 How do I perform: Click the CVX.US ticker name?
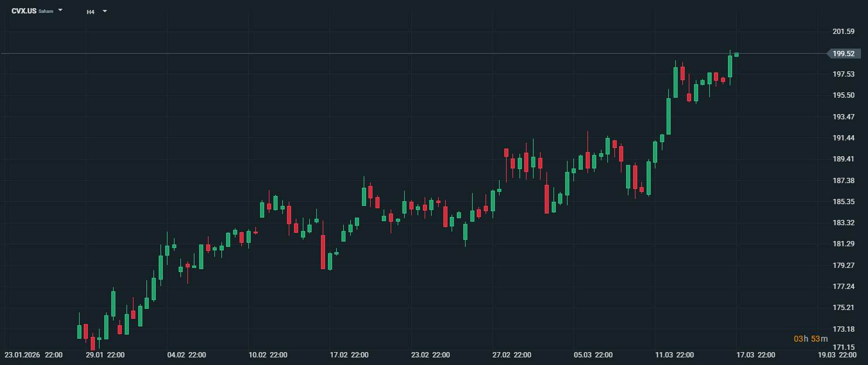pyautogui.click(x=23, y=11)
